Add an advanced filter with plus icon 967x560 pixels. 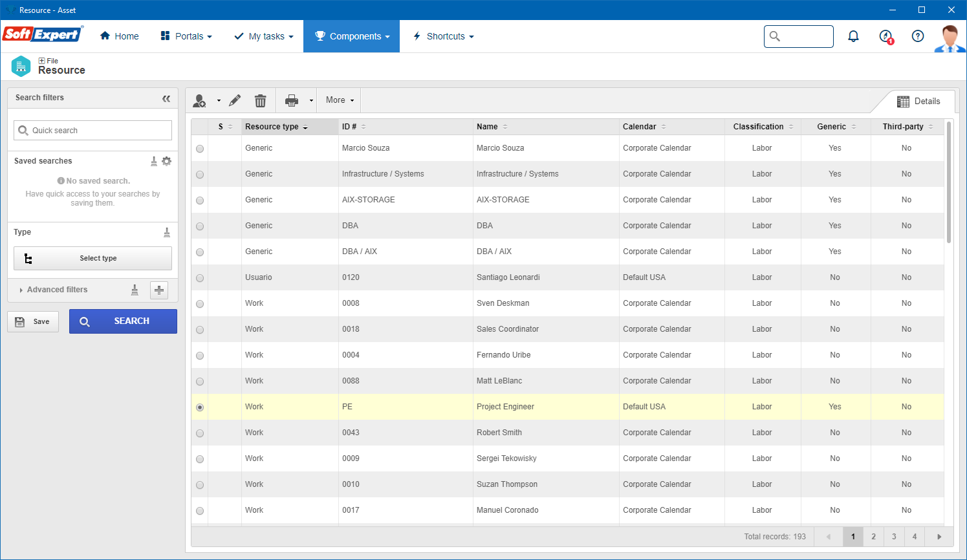tap(159, 290)
